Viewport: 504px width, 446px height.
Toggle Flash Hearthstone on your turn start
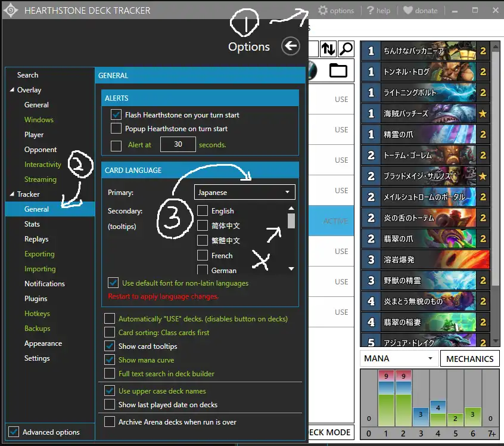click(116, 114)
